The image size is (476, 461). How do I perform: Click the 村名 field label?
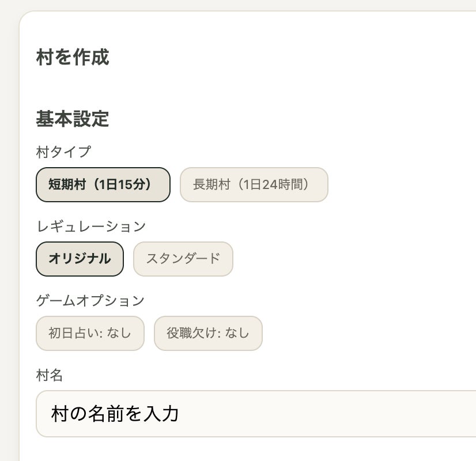49,376
